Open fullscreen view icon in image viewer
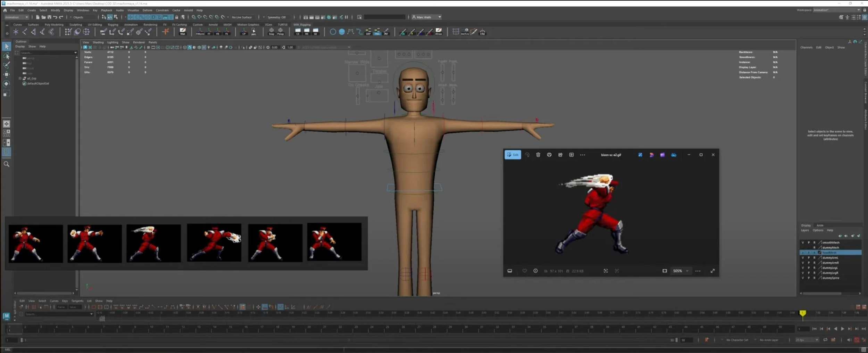Screen dimensions: 868x353 point(712,271)
